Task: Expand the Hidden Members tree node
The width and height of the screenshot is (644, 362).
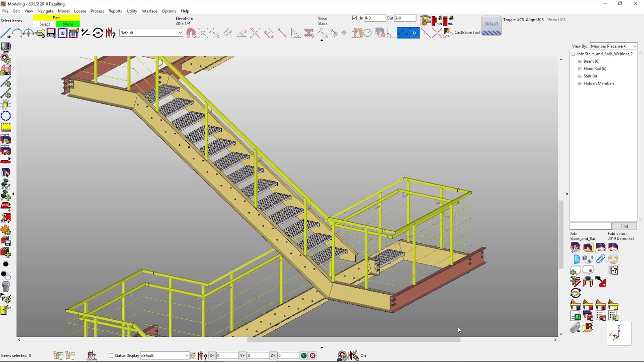Action: [580, 83]
